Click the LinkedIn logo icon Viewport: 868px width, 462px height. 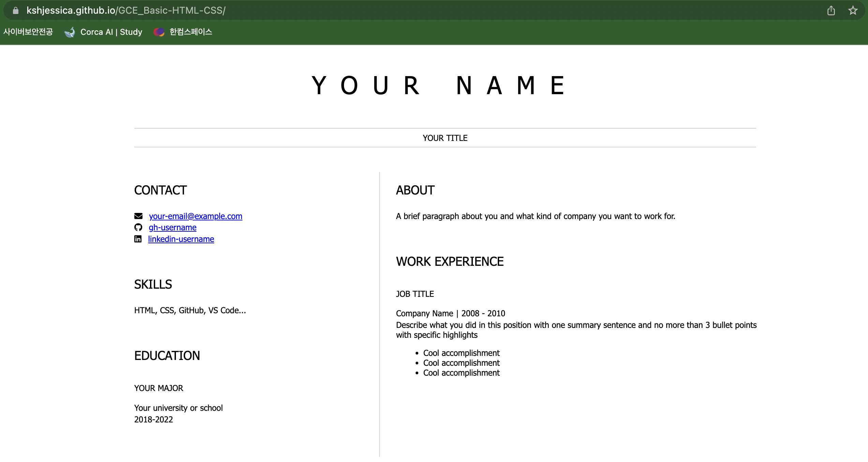tap(138, 239)
